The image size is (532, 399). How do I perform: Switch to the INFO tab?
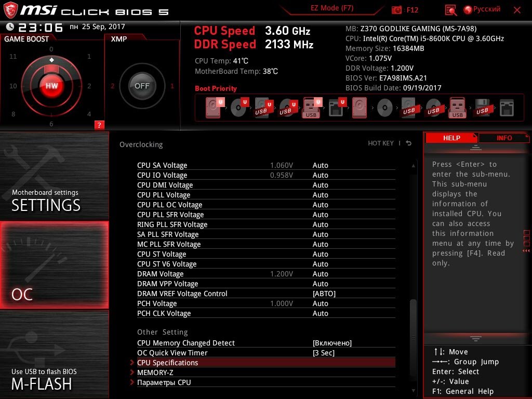pos(504,138)
